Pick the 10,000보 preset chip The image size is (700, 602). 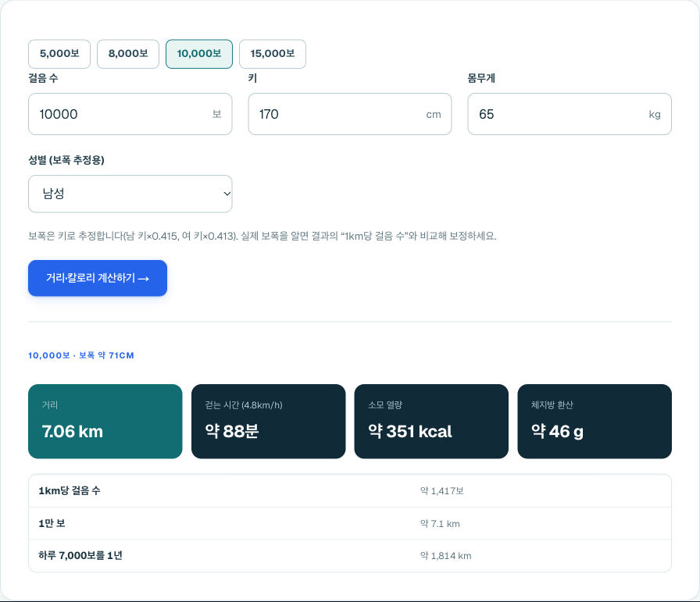click(x=199, y=54)
